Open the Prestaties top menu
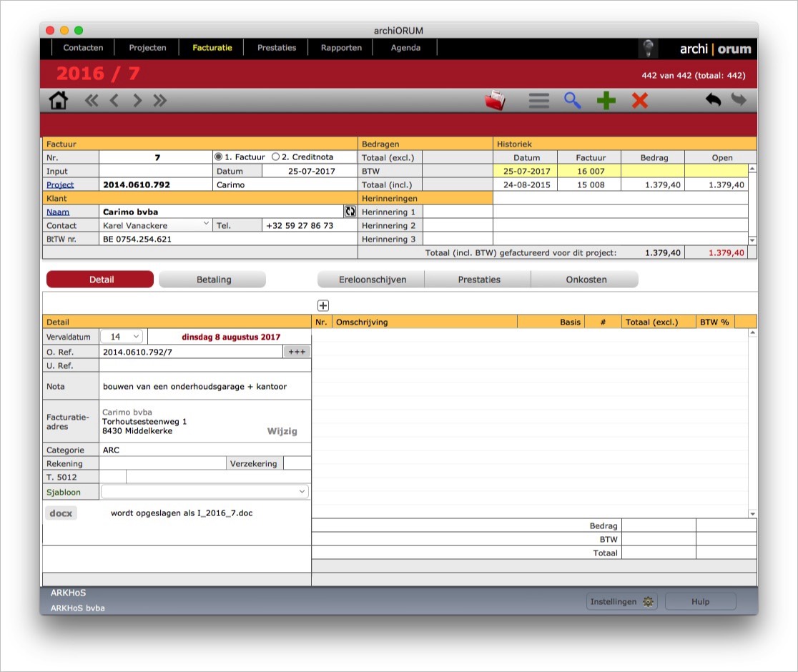The image size is (798, 672). point(276,48)
